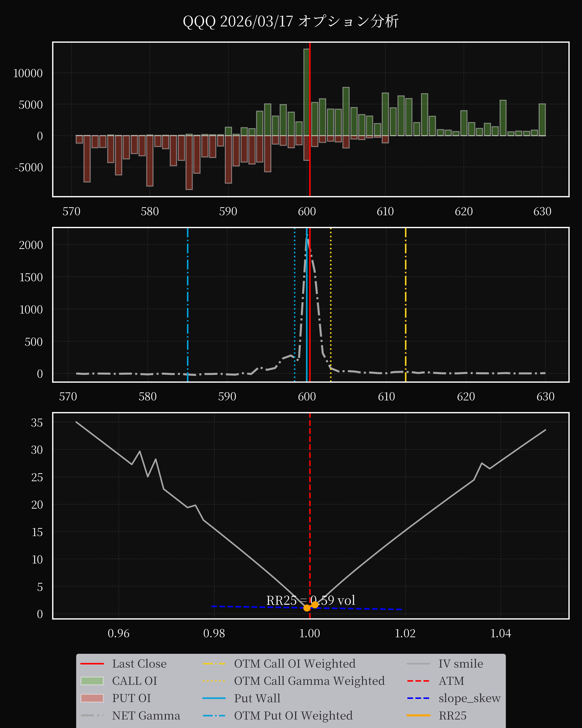Viewport: 582px width, 728px height.
Task: Click the 'OTM Put OI Weighted' legend label
Action: 293,715
